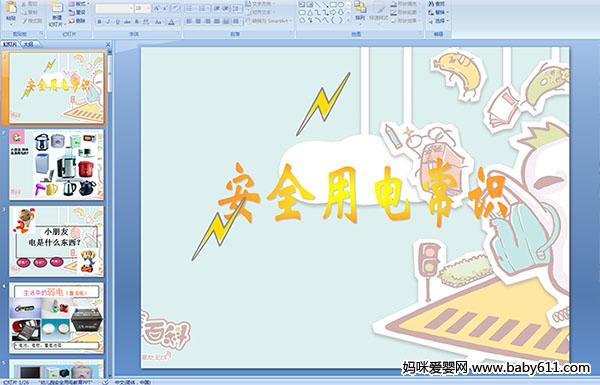This screenshot has height=385, width=600.
Task: Open the Align Text menu
Action: [x=261, y=12]
